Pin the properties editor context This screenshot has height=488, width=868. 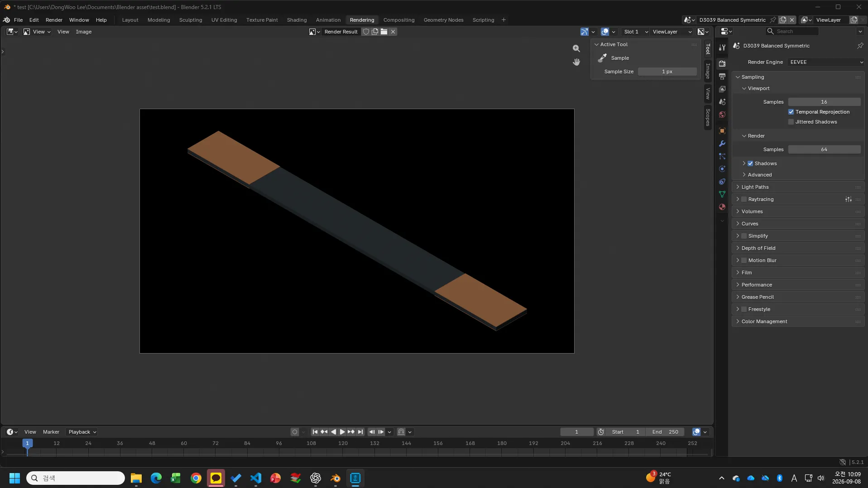pyautogui.click(x=860, y=46)
